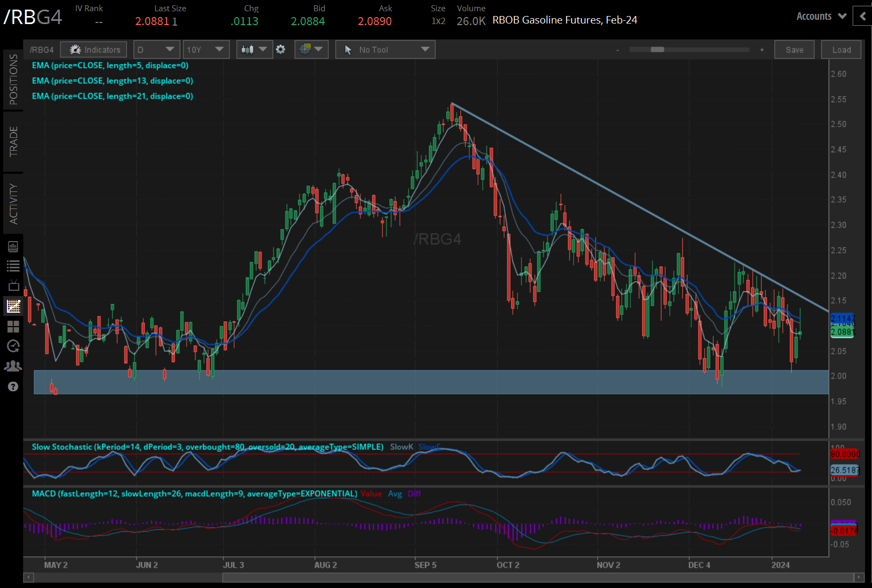Expand the candlestick chart type dropdown
Screen dimensions: 872x588
[254, 50]
